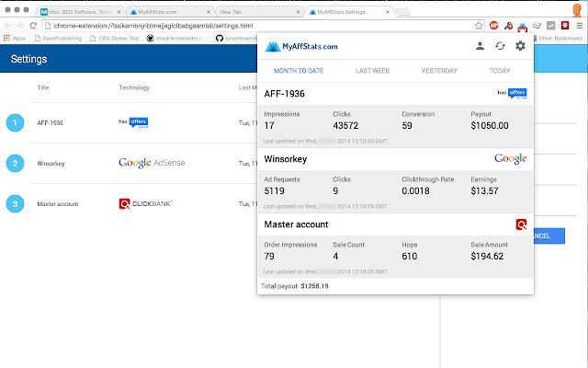The height and width of the screenshot is (368, 588).
Task: Click the ClickBank logo in settings table
Action: point(145,203)
